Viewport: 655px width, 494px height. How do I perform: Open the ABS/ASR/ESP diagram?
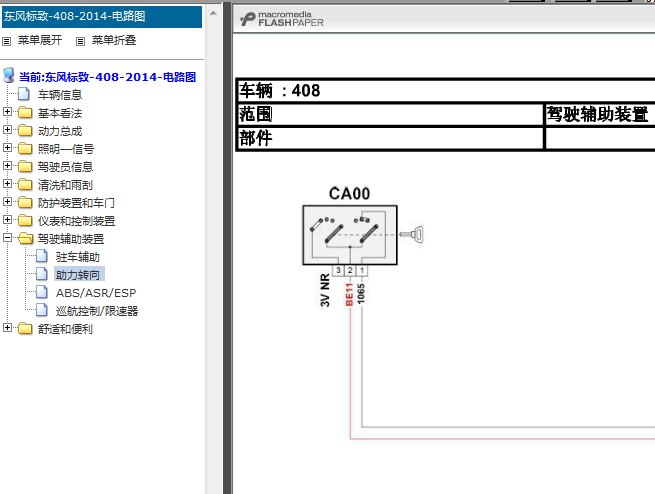(96, 293)
